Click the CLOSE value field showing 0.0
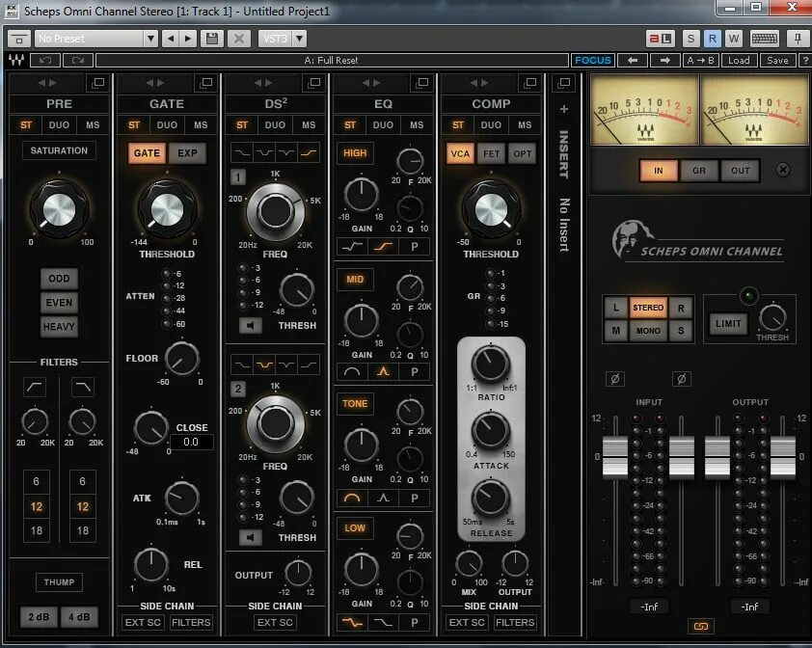Image resolution: width=812 pixels, height=648 pixels. [x=191, y=442]
